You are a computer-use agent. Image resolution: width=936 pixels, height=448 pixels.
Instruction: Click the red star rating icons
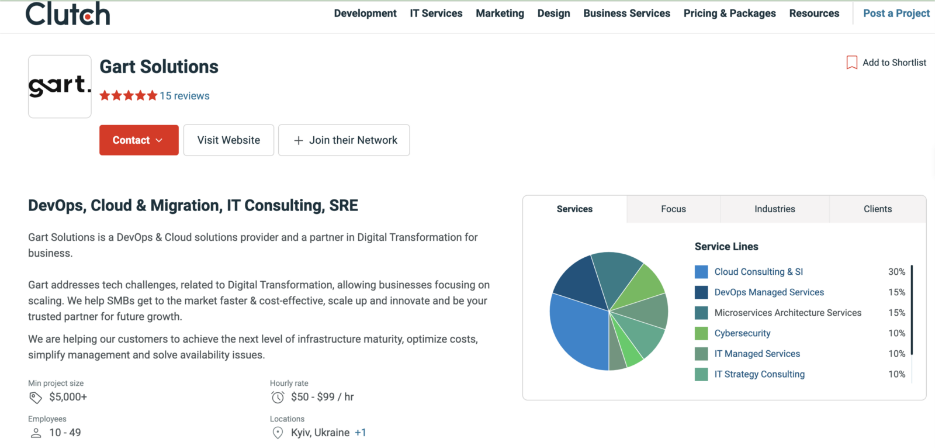pos(128,96)
